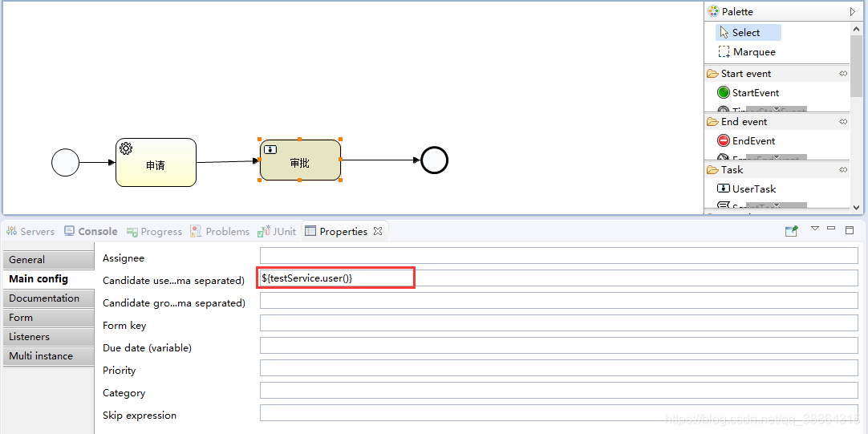The image size is (868, 434).
Task: Click the Palette header icon
Action: [713, 11]
